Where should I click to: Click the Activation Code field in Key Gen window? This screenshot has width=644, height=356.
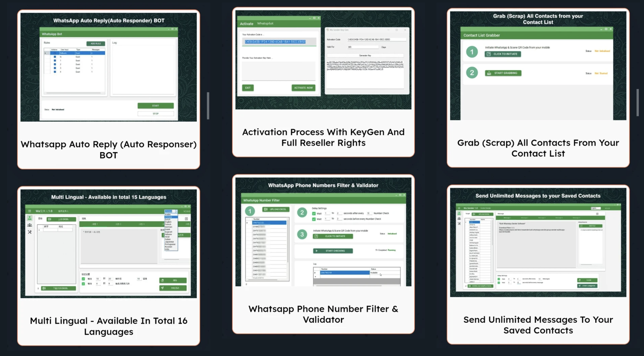coord(377,39)
